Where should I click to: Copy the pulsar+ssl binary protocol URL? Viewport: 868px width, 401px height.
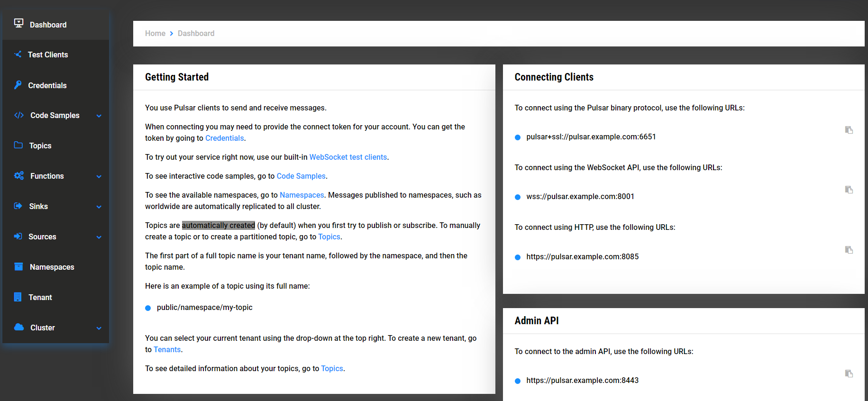[x=849, y=130]
